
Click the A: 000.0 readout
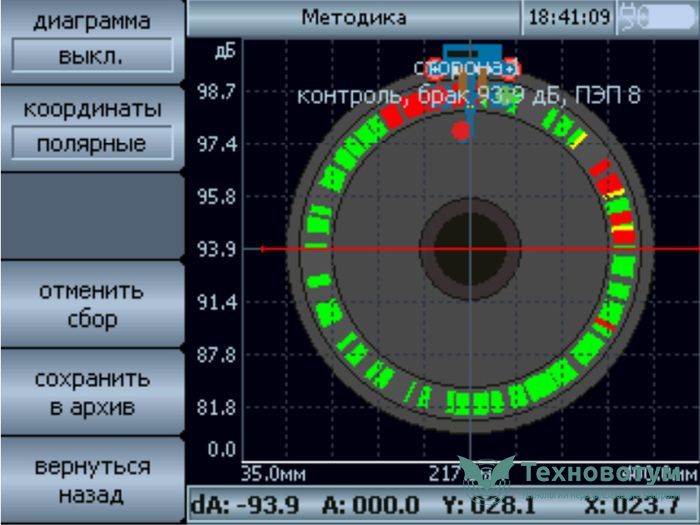pos(371,505)
